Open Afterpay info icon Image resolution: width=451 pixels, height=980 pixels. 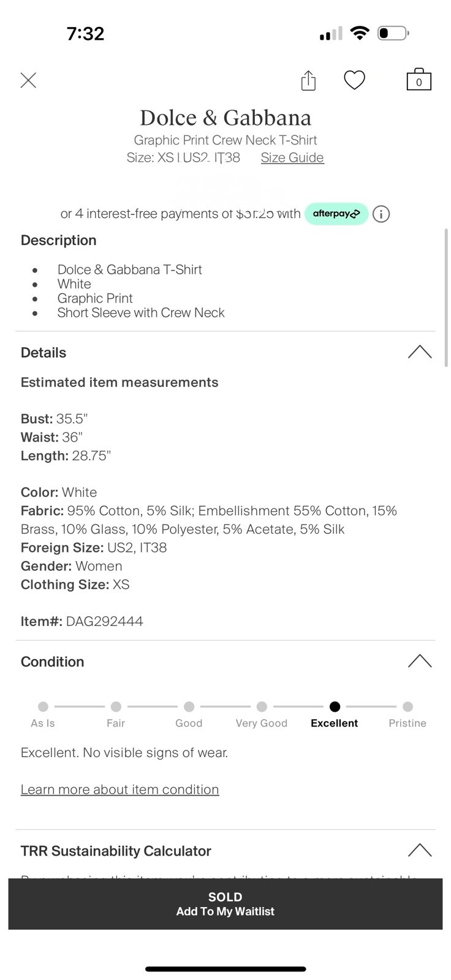pos(381,214)
